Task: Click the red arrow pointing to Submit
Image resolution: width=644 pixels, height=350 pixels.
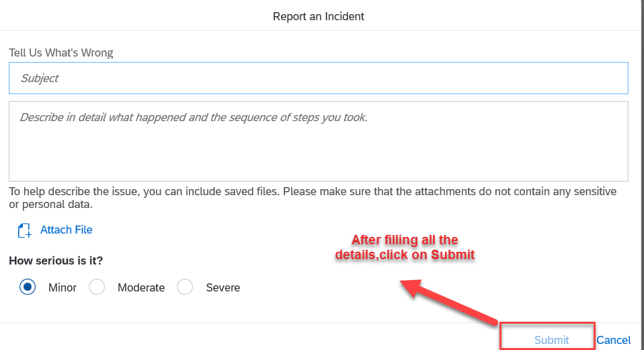Action: tap(449, 303)
